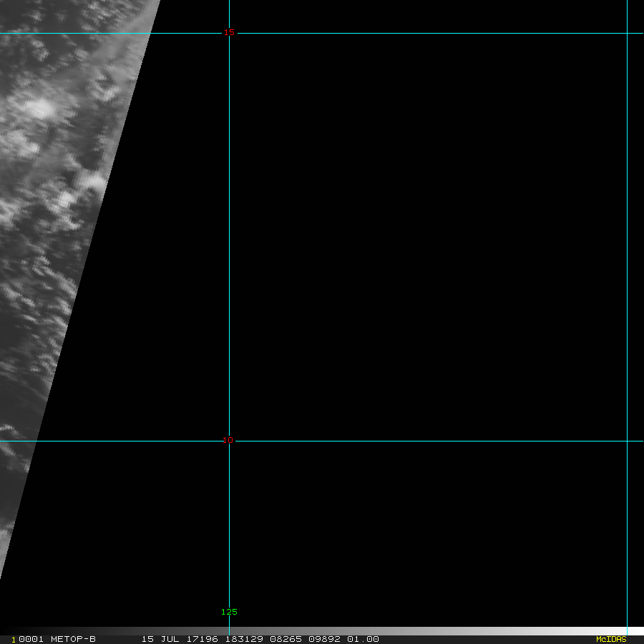The width and height of the screenshot is (644, 644).
Task: Click intersection of 10 latitude and rightmost longitude line
Action: [627, 441]
